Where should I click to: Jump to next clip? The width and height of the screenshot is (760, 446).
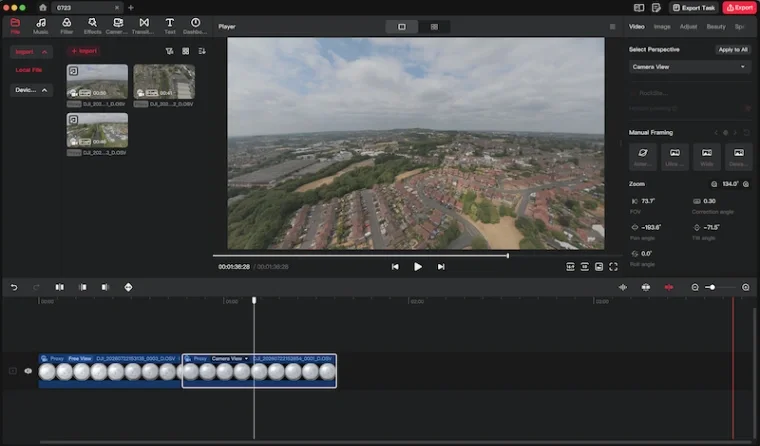click(441, 267)
